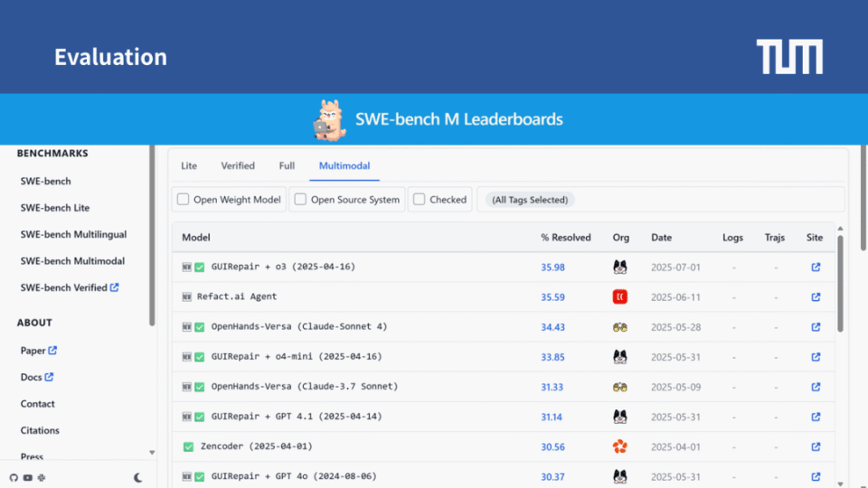Click the 35.98 resolved score

[x=552, y=267]
